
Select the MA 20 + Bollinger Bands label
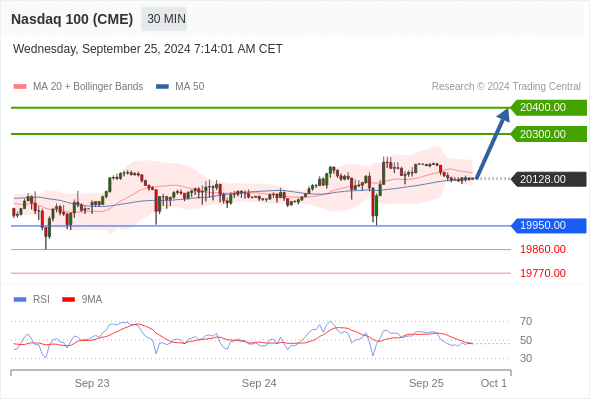(88, 87)
